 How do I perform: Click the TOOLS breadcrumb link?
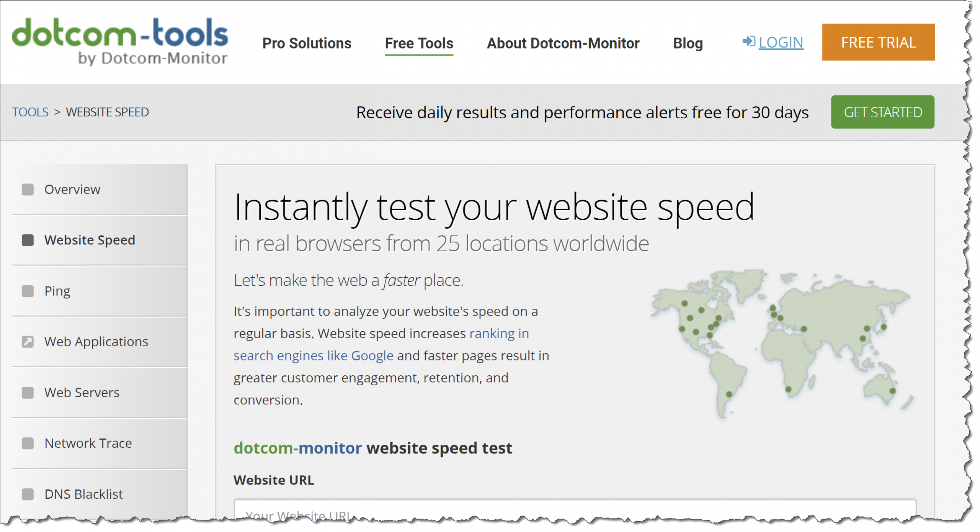pyautogui.click(x=30, y=112)
